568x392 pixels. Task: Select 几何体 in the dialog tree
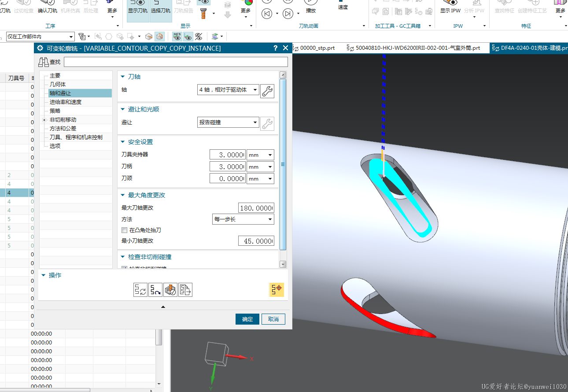coord(58,85)
